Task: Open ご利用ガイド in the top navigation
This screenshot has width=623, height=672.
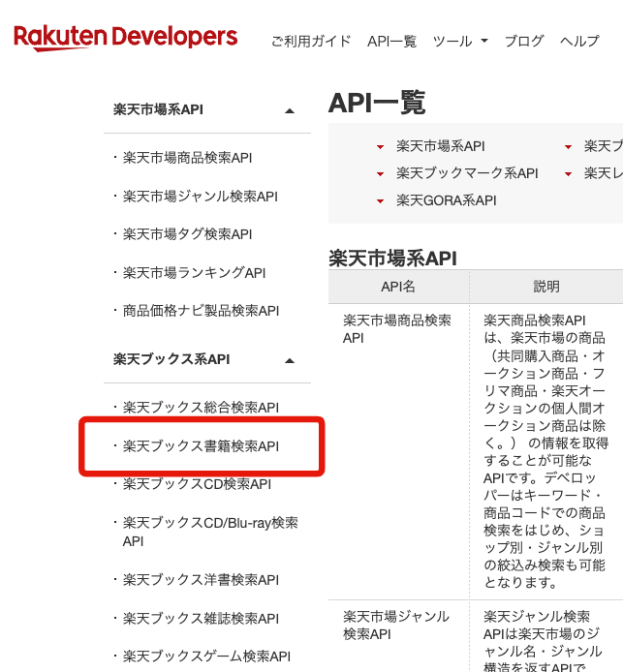Action: pos(311,41)
